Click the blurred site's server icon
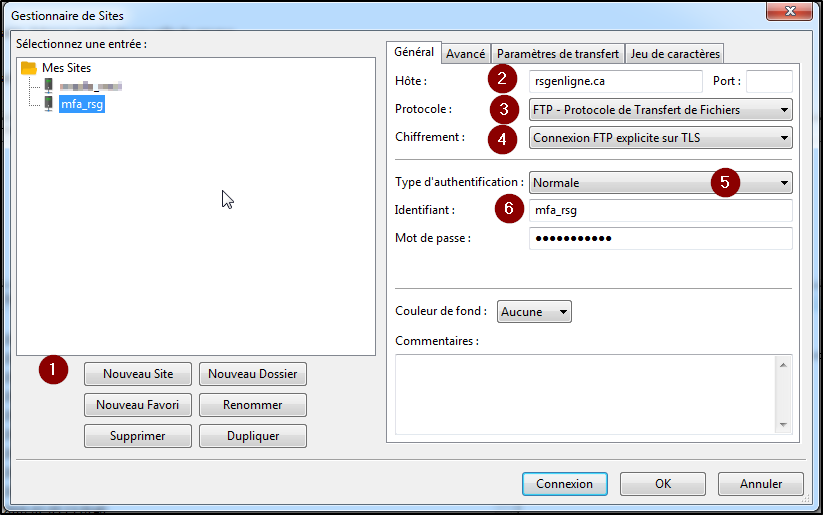 [x=47, y=85]
